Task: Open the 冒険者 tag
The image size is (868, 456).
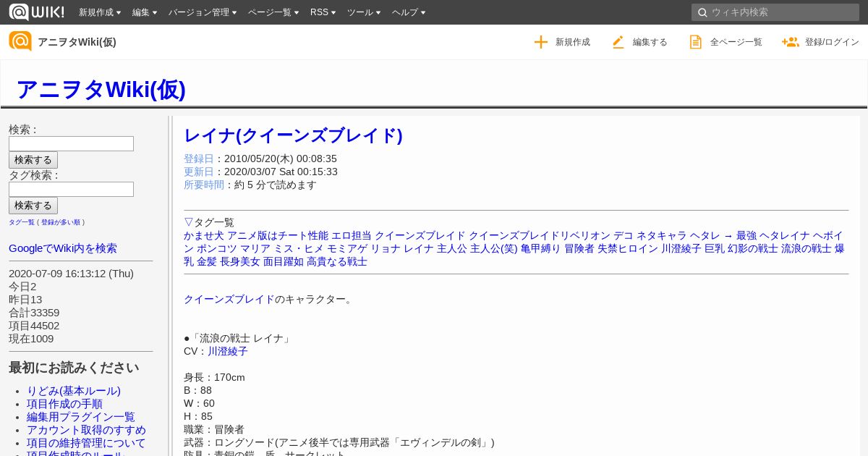Action: tap(579, 248)
